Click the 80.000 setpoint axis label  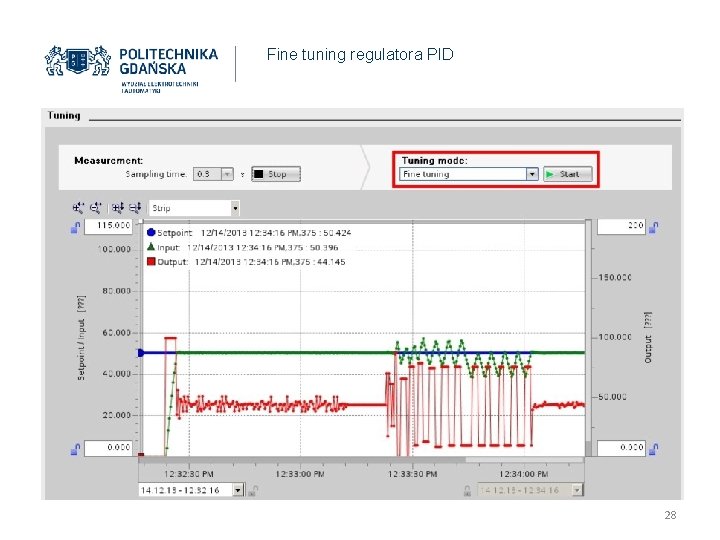(116, 291)
